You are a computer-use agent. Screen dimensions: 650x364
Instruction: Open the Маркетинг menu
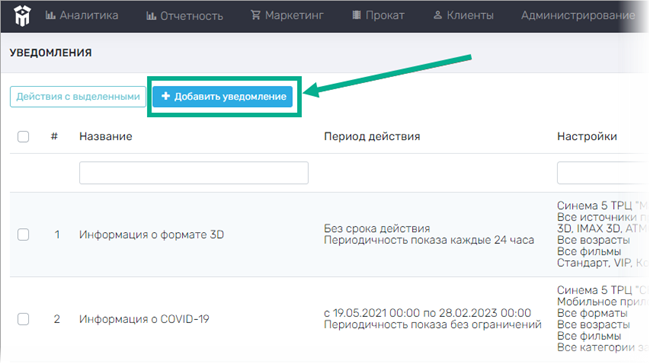287,15
